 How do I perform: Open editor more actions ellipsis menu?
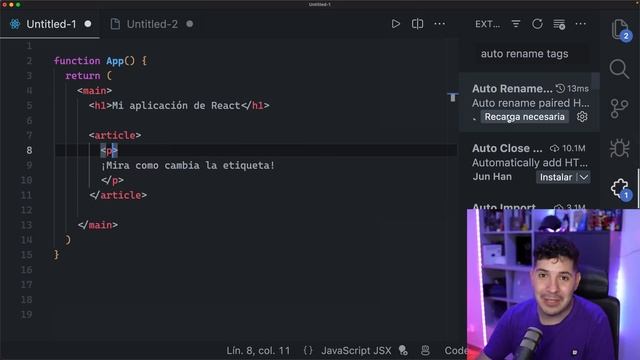(440, 24)
